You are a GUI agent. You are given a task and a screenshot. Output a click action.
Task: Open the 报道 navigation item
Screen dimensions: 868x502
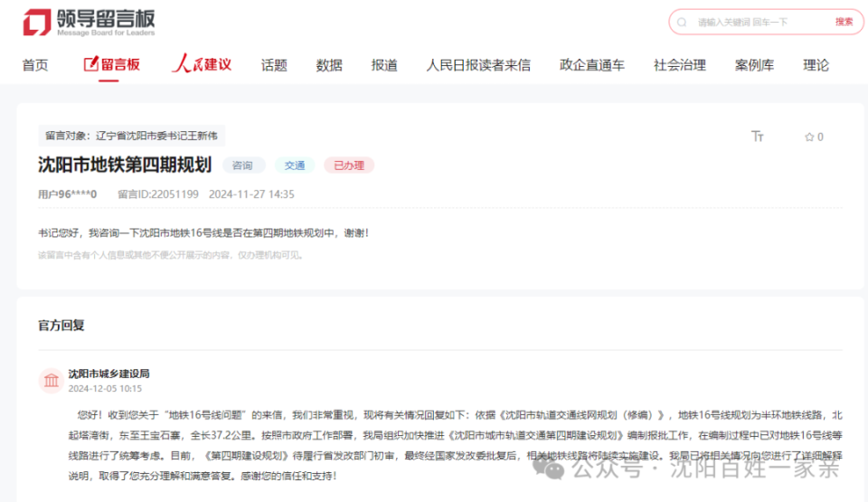click(384, 65)
